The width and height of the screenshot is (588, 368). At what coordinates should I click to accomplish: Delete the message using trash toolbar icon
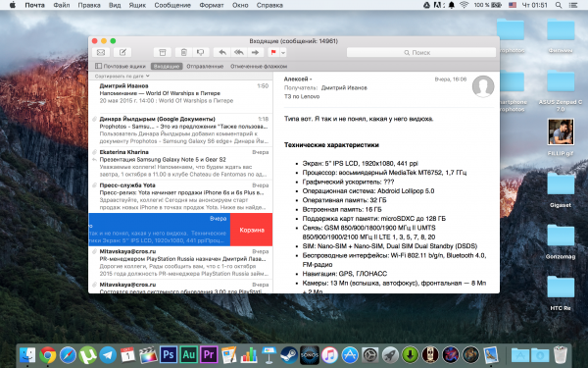point(184,53)
